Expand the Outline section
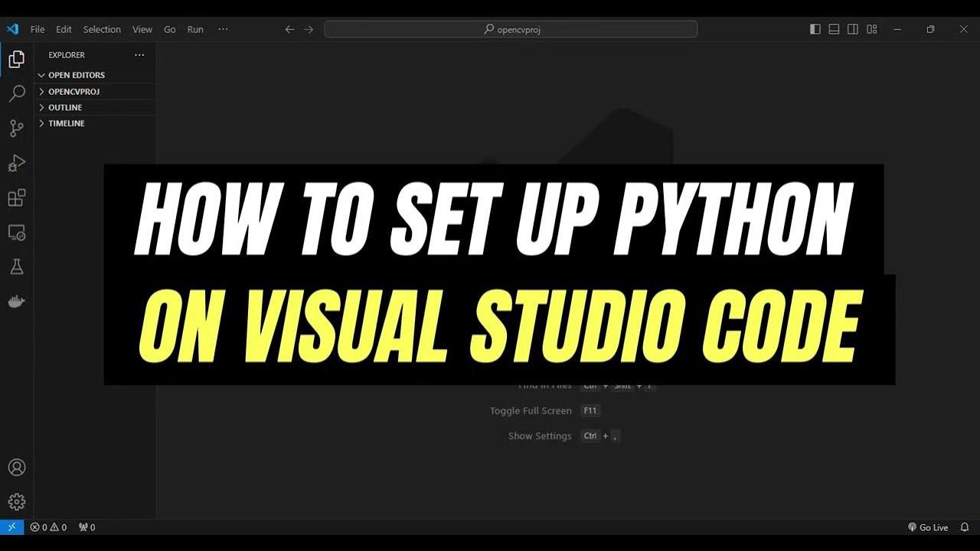 tap(95, 107)
